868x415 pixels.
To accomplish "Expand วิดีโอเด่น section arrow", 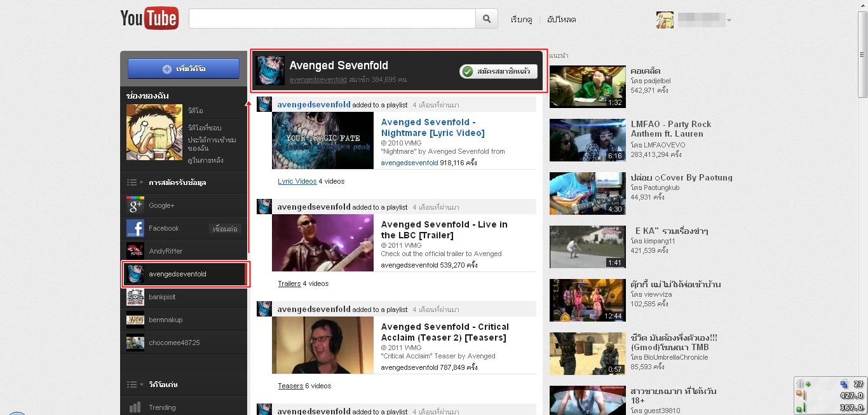I will (141, 384).
